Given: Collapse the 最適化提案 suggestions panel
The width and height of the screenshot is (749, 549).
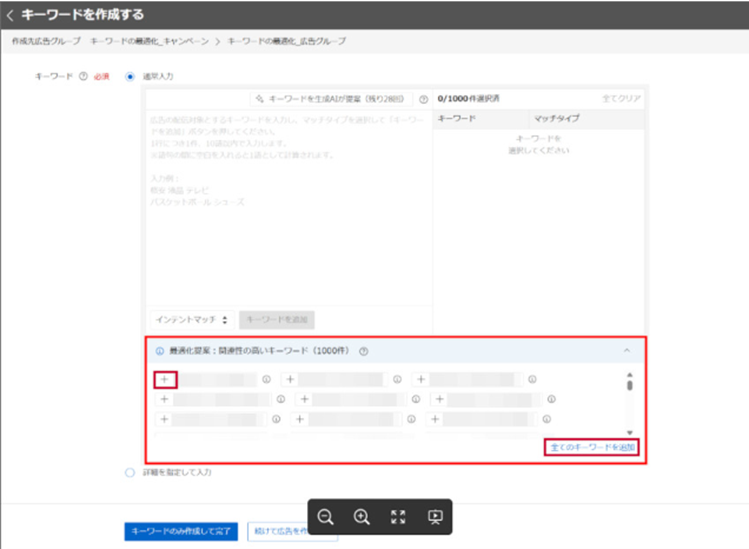Looking at the screenshot, I should click(626, 352).
